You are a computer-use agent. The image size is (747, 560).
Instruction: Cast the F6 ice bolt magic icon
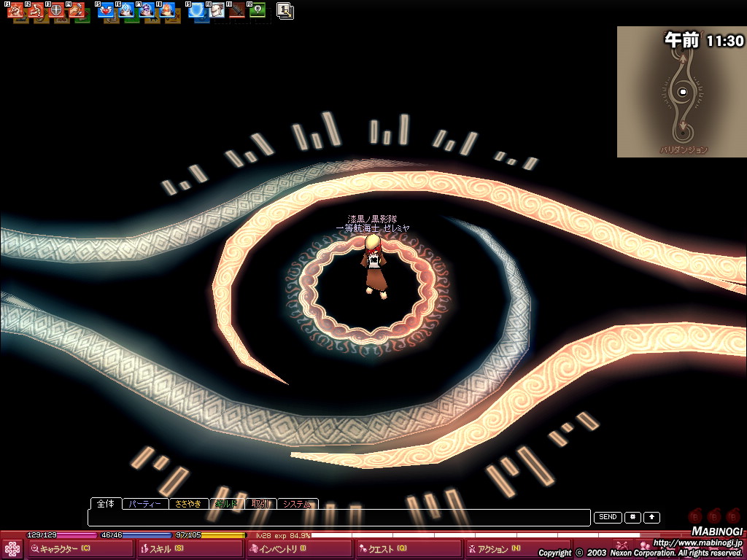coord(126,10)
